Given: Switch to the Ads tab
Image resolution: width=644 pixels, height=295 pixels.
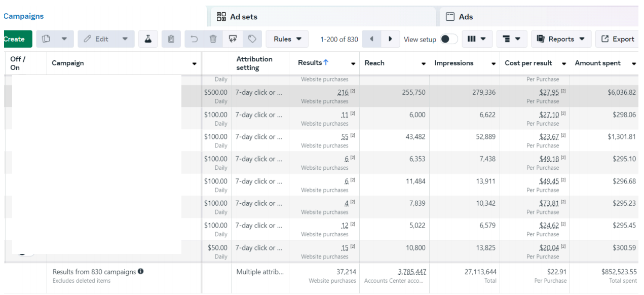Looking at the screenshot, I should pos(465,17).
